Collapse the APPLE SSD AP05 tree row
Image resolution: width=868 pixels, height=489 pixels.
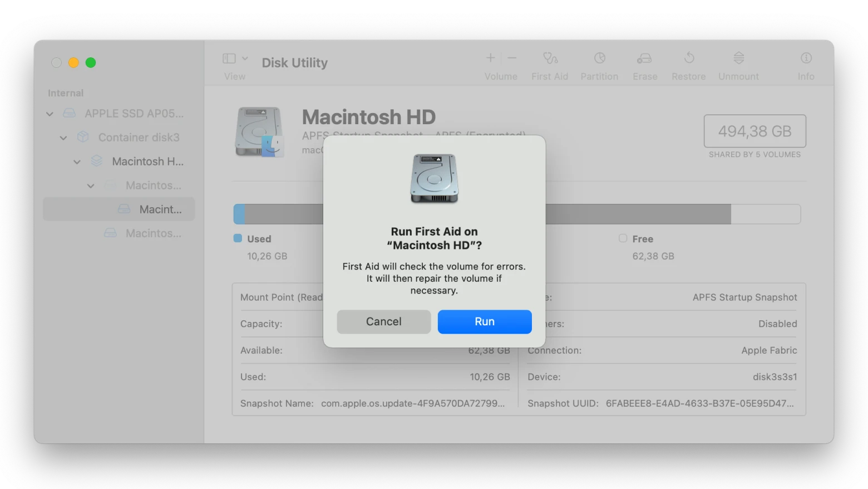click(50, 114)
